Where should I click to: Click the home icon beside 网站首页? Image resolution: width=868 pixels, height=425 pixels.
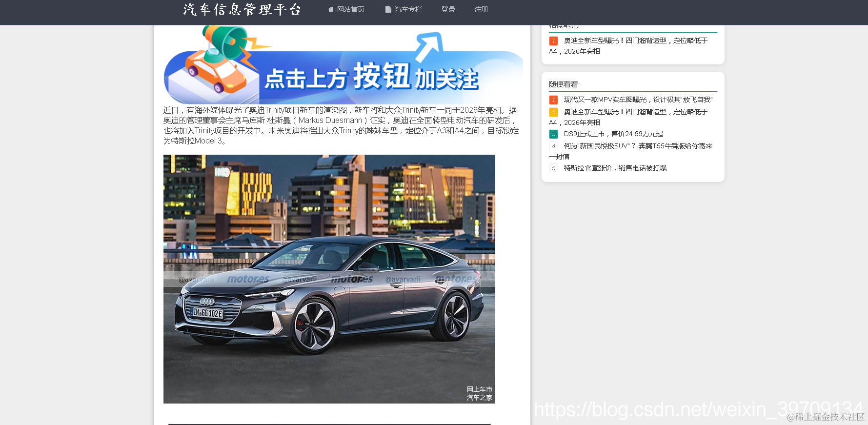pyautogui.click(x=331, y=9)
